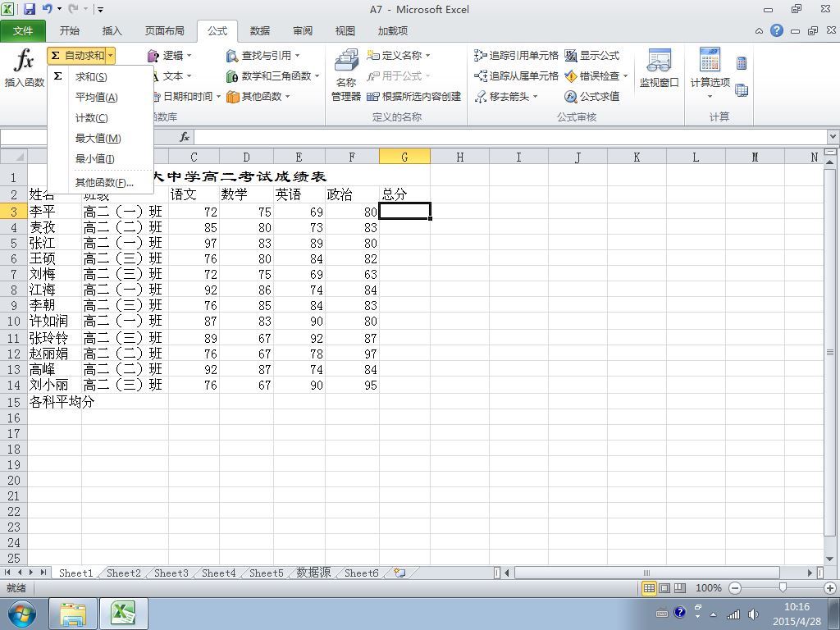Click the Calculate Sheet icon
The image size is (840, 630).
(x=742, y=90)
